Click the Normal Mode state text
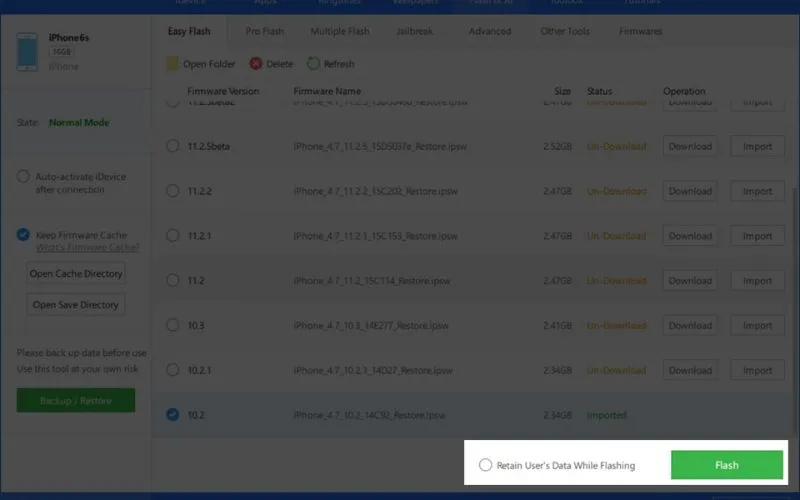The width and height of the screenshot is (800, 500). click(x=79, y=122)
